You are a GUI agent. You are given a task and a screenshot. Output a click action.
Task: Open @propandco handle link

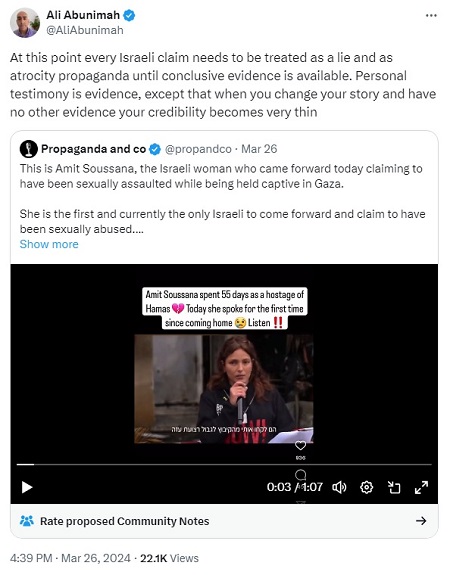click(198, 149)
